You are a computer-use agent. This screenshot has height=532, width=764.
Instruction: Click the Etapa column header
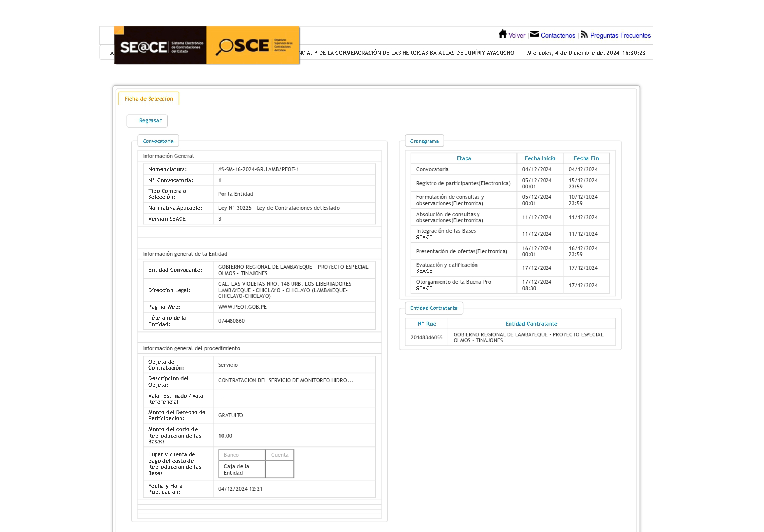(x=464, y=159)
